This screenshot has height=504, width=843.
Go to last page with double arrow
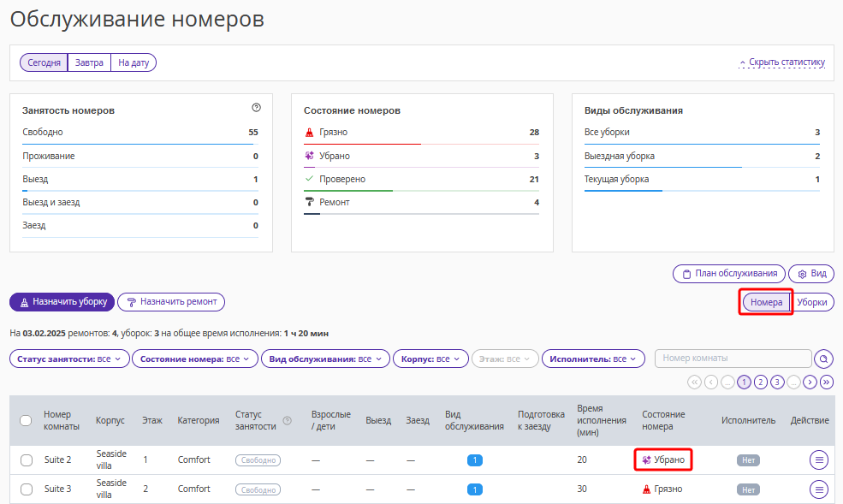tap(826, 382)
